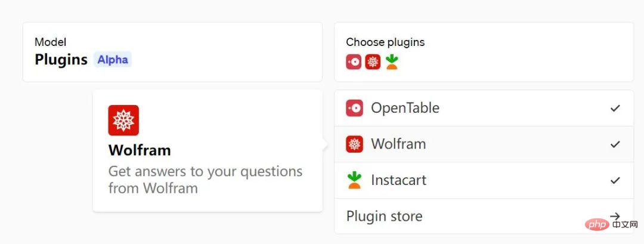644x244 pixels.
Task: Toggle the Instacart checkmark off
Action: pyautogui.click(x=615, y=180)
